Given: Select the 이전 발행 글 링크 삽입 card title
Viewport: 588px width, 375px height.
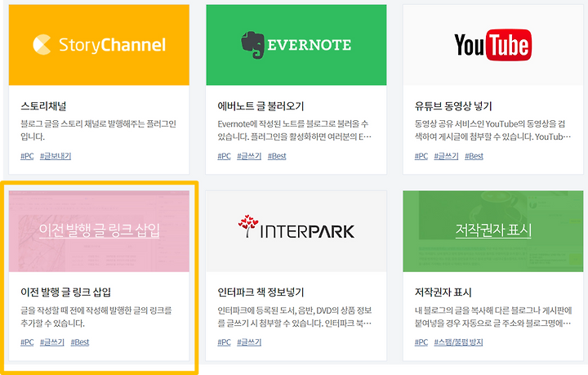Looking at the screenshot, I should pyautogui.click(x=66, y=292).
